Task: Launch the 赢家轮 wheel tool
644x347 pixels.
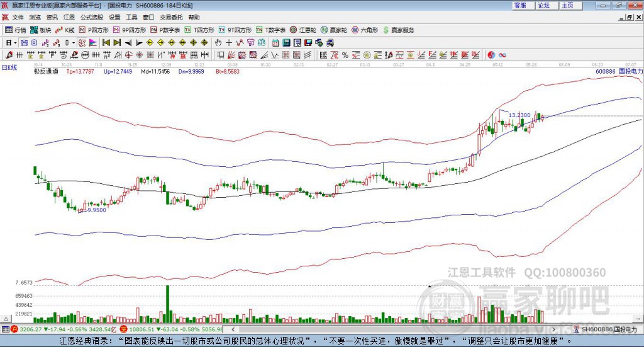Action: 334,30
